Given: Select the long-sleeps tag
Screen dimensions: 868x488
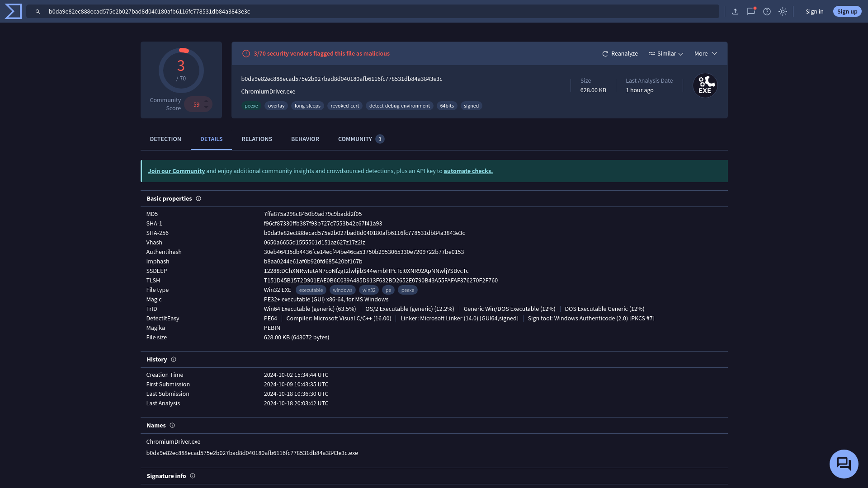Looking at the screenshot, I should coord(307,106).
